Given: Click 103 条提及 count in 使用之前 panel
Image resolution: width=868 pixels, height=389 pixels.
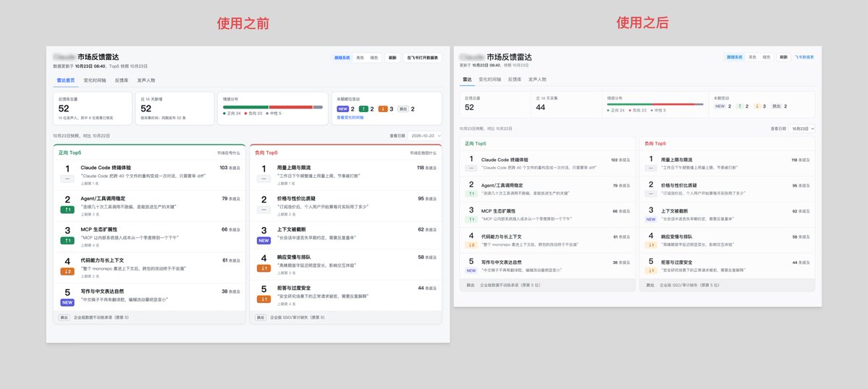Looking at the screenshot, I should coord(229,168).
